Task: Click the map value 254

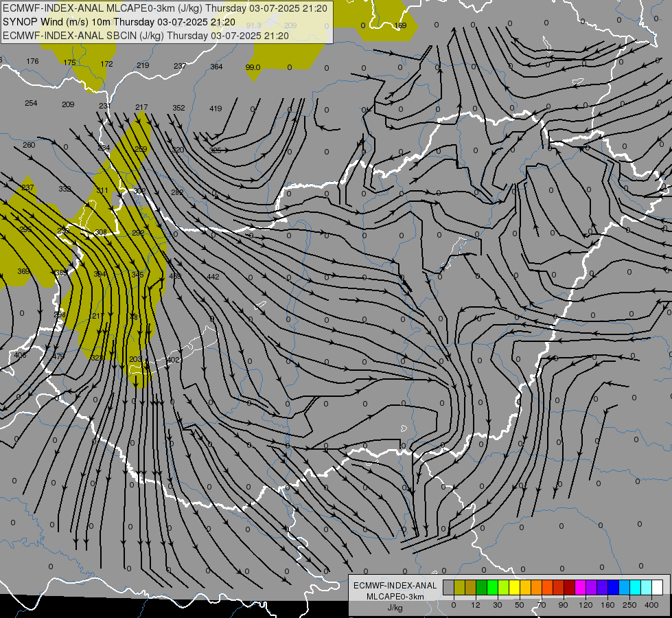Action: coord(31,103)
